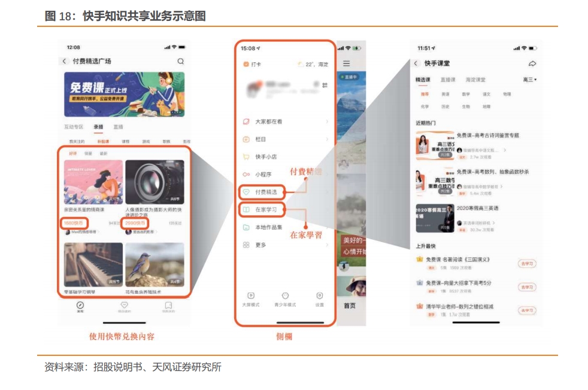Viewport: 588px width, 390px height.
Task: Select the 化学 subject filter
Action: (425, 107)
